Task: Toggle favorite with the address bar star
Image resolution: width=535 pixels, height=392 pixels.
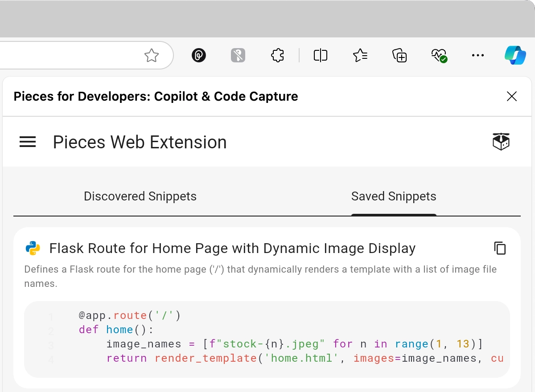Action: click(x=152, y=55)
